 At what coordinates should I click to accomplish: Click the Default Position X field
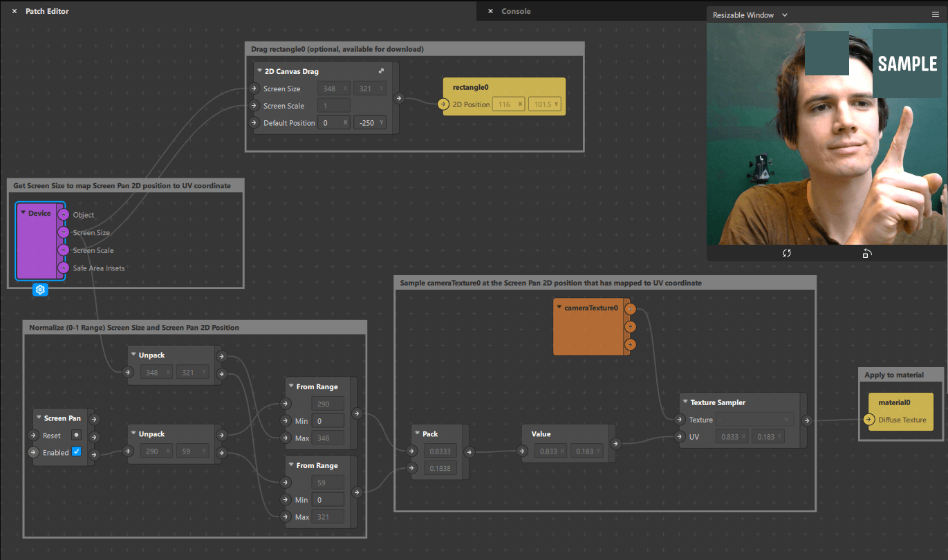pyautogui.click(x=334, y=123)
